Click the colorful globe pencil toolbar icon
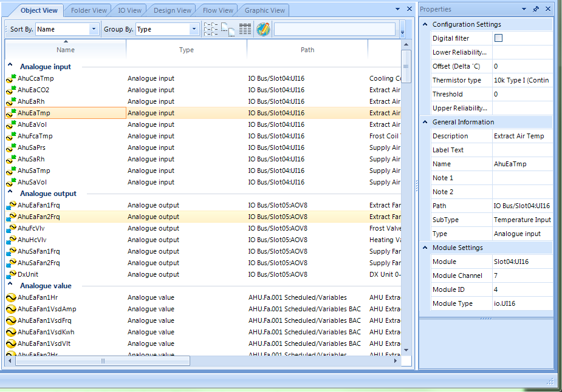The height and width of the screenshot is (392, 562). click(263, 29)
